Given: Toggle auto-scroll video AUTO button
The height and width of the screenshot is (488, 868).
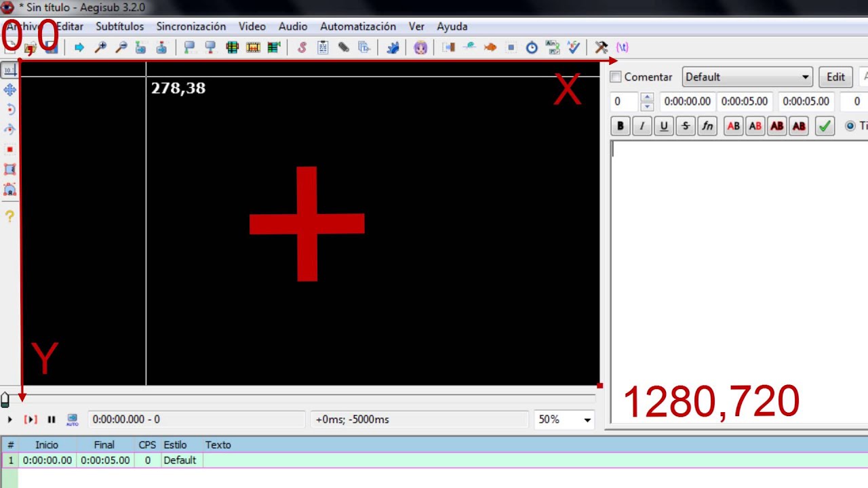Looking at the screenshot, I should coord(72,420).
